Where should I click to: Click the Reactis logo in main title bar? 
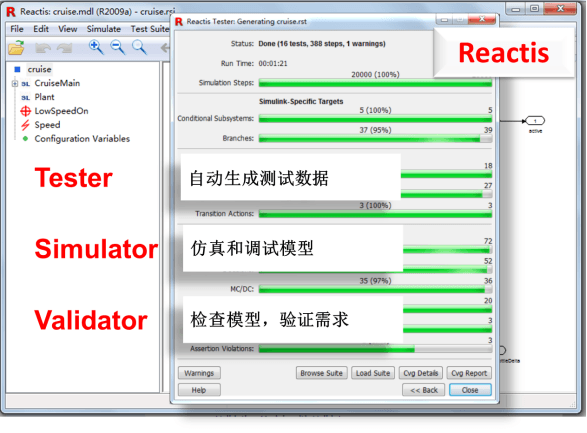(11, 12)
